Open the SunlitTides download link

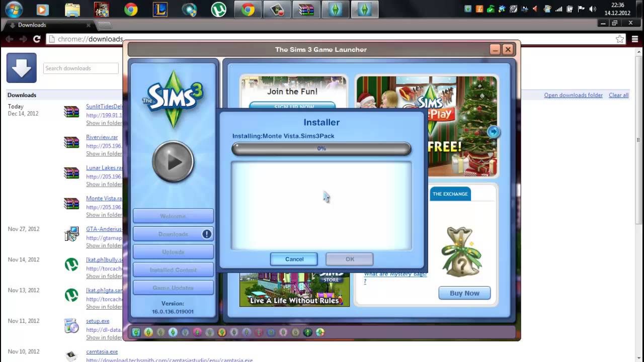tap(104, 107)
